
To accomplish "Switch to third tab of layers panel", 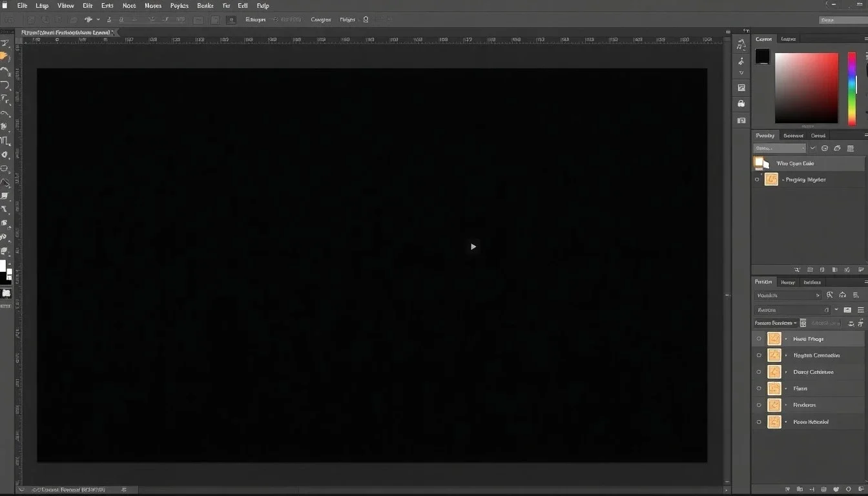I will point(812,282).
